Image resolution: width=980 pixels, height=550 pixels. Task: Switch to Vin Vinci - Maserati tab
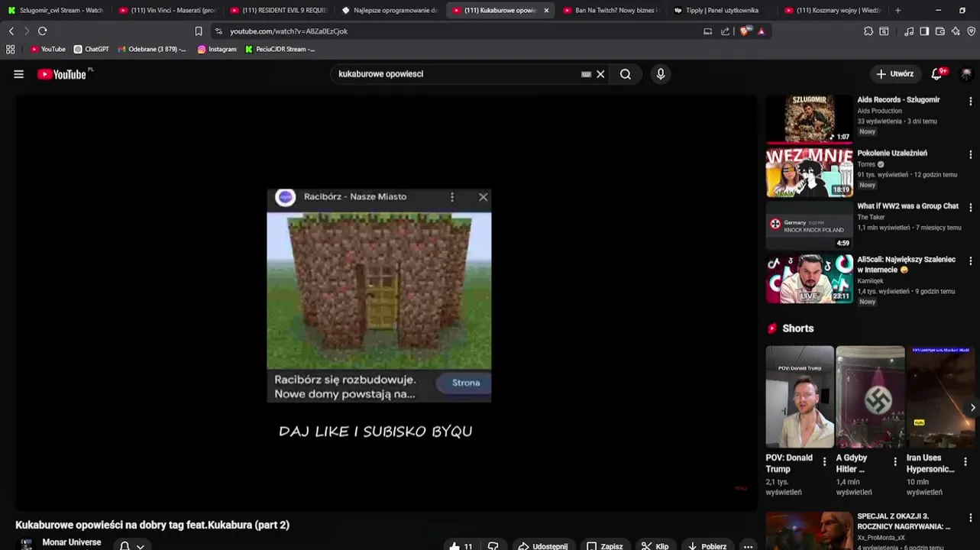(167, 11)
